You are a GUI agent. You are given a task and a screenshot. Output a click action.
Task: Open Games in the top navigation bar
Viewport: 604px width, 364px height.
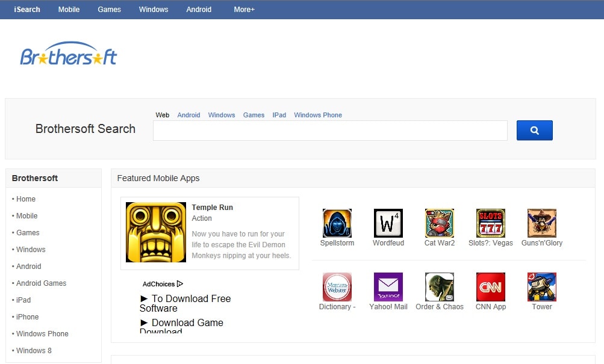110,10
